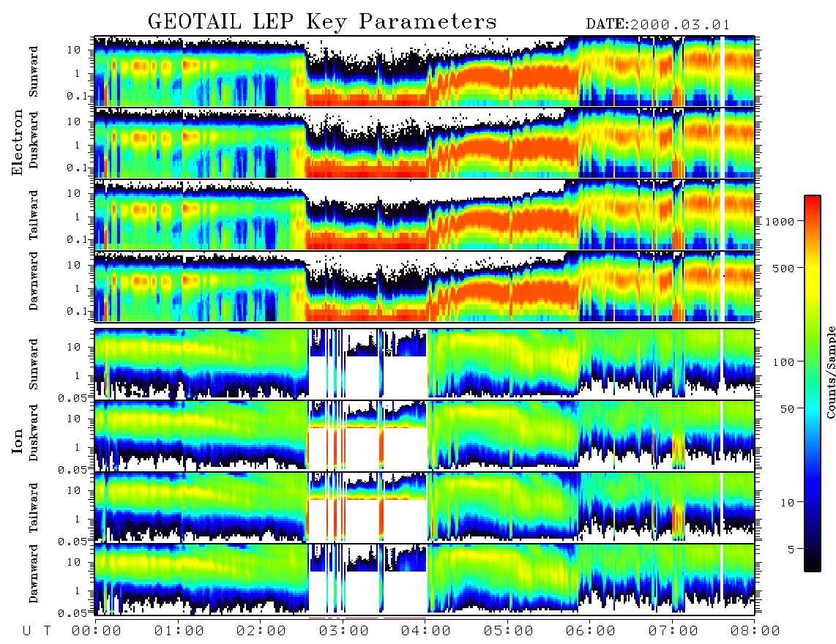This screenshot has width=836, height=644.
Task: Click the Ion Dawnward spectrogram panel
Action: coord(425,579)
